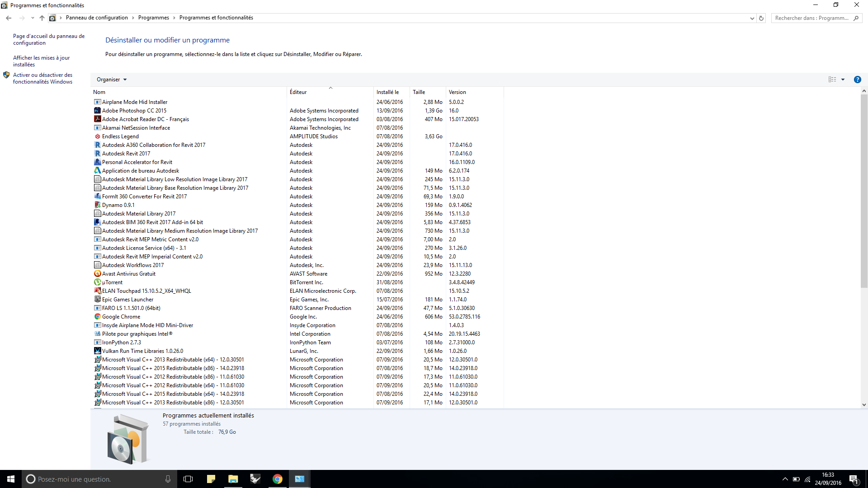Viewport: 868px width, 488px height.
Task: Click the Cortana Posez-moi une question box
Action: [x=99, y=479]
